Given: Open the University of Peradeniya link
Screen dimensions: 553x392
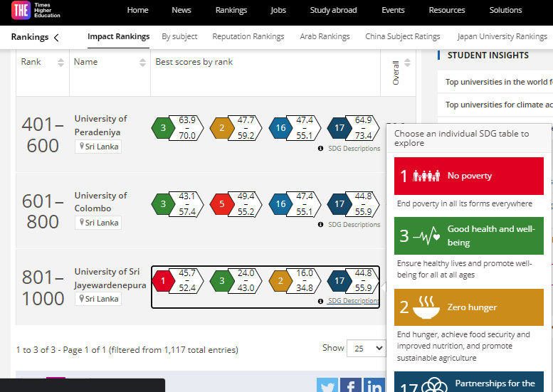Looking at the screenshot, I should [x=100, y=125].
